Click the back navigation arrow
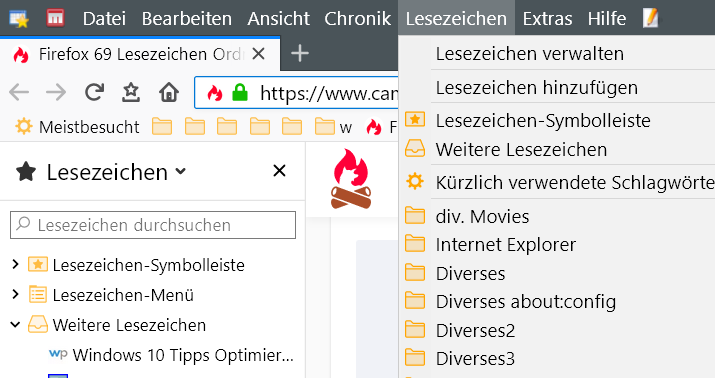This screenshot has width=715, height=378. pos(19,93)
